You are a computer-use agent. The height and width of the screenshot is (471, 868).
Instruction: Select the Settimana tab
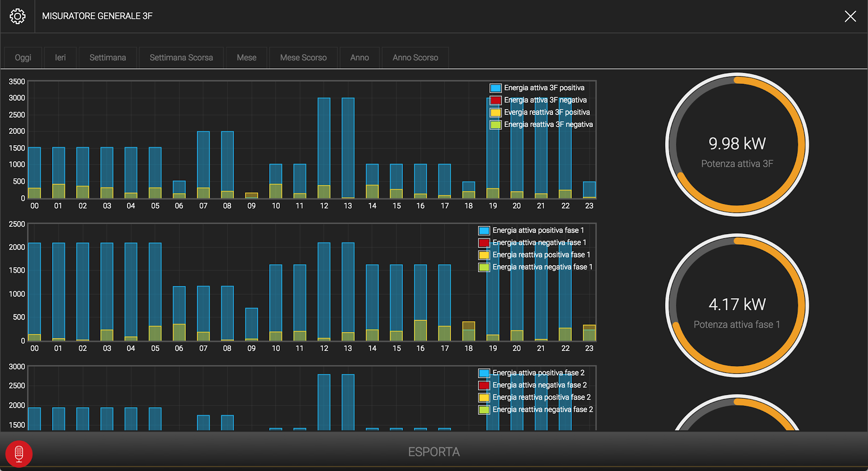(x=108, y=58)
